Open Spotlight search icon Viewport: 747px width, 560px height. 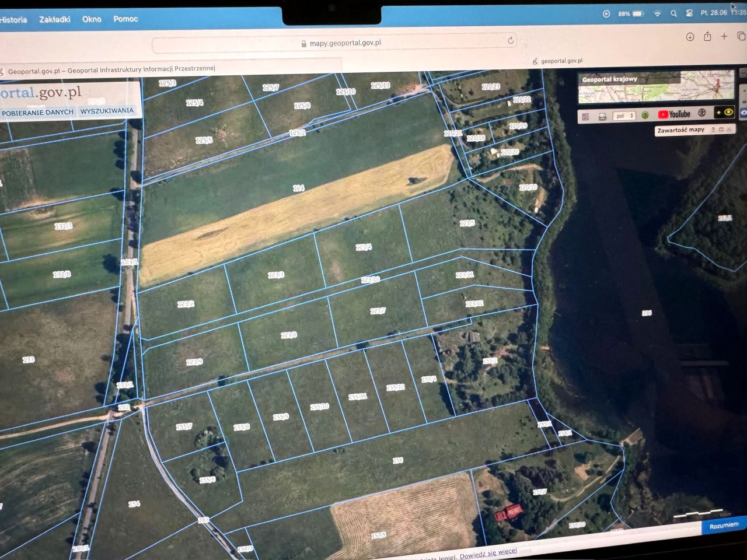[x=674, y=13]
